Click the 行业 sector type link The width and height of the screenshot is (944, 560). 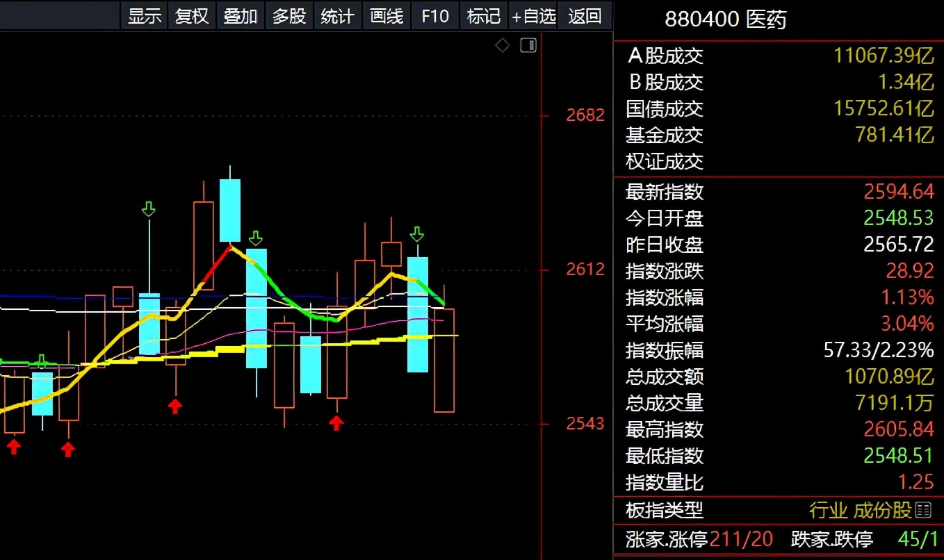coord(828,511)
